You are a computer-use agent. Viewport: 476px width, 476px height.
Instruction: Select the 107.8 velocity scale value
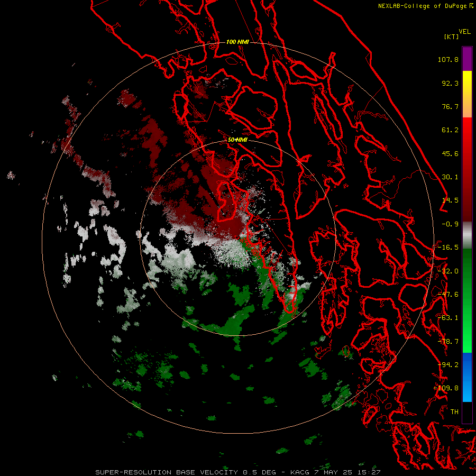pos(448,59)
